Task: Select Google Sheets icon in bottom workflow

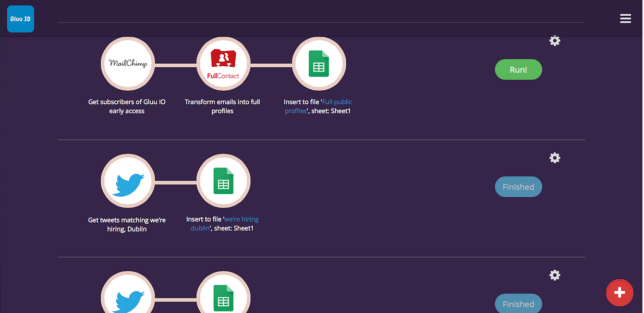Action: (x=223, y=292)
